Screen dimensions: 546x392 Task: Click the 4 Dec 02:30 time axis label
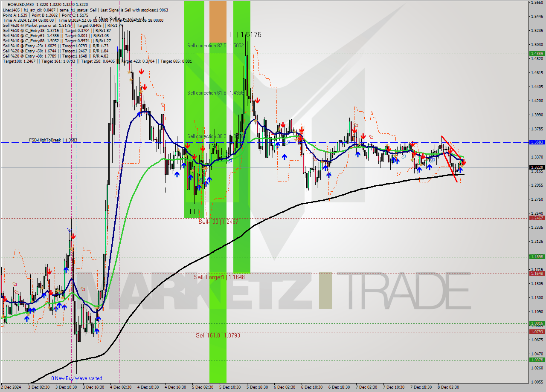click(x=120, y=387)
